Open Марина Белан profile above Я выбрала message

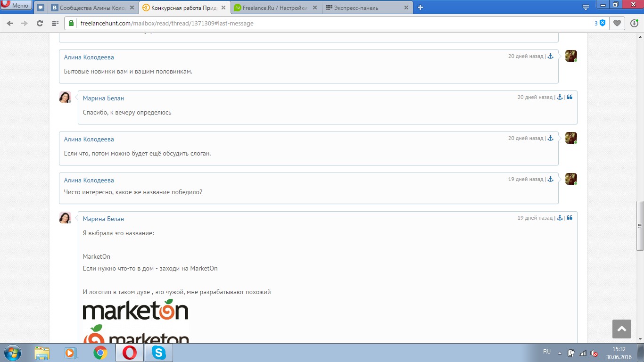(x=103, y=219)
